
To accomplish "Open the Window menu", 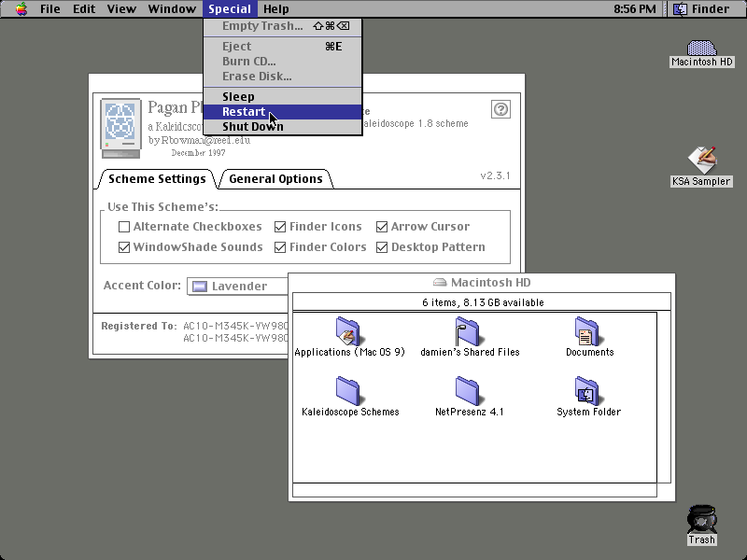I will tap(172, 8).
